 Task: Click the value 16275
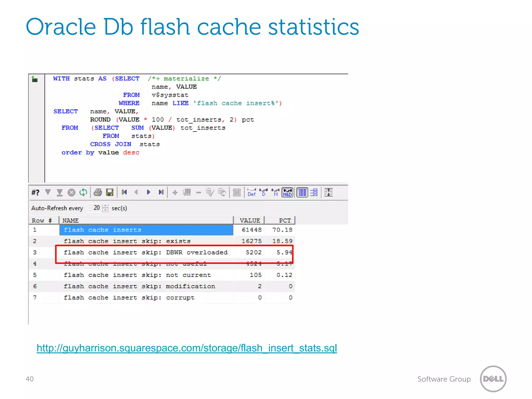click(x=251, y=241)
